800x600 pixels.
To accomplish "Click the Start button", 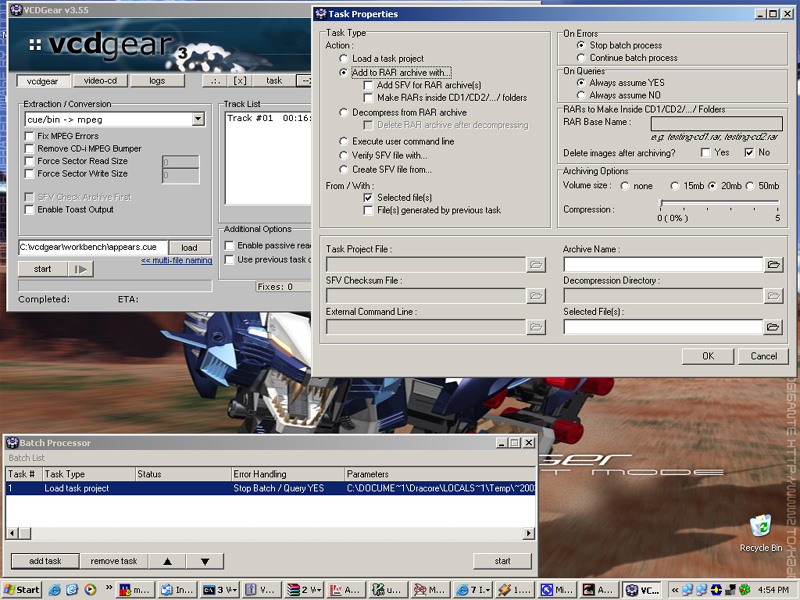I will click(x=21, y=590).
